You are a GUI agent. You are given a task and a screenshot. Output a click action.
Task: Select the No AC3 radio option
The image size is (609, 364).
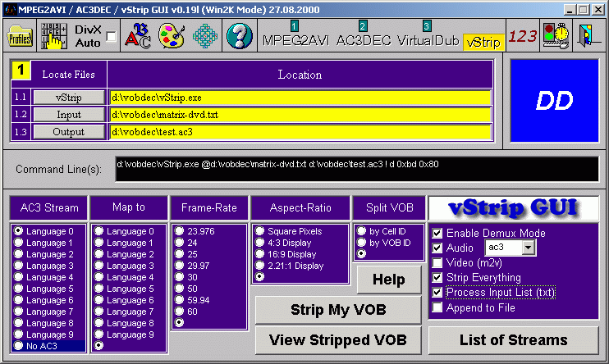pyautogui.click(x=18, y=345)
